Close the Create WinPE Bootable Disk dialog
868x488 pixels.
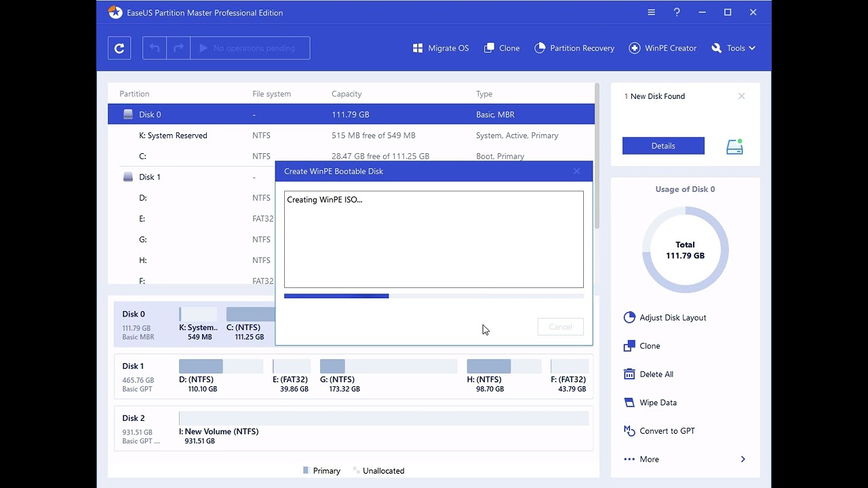[x=577, y=171]
